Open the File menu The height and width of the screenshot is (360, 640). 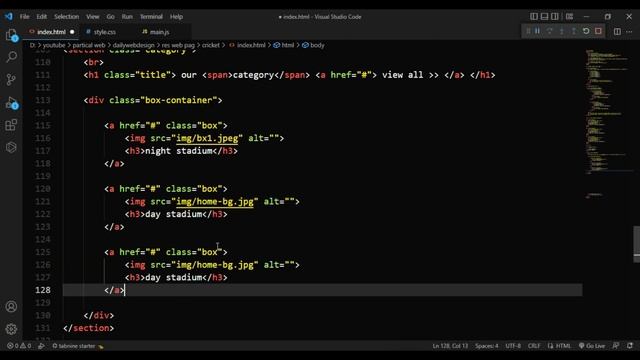24,17
